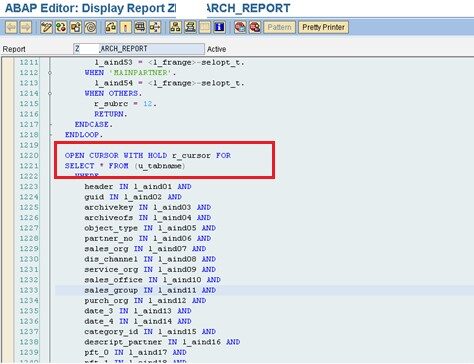Select line number 1220 in the gutter
This screenshot has width=474, height=364.
pyautogui.click(x=29, y=156)
